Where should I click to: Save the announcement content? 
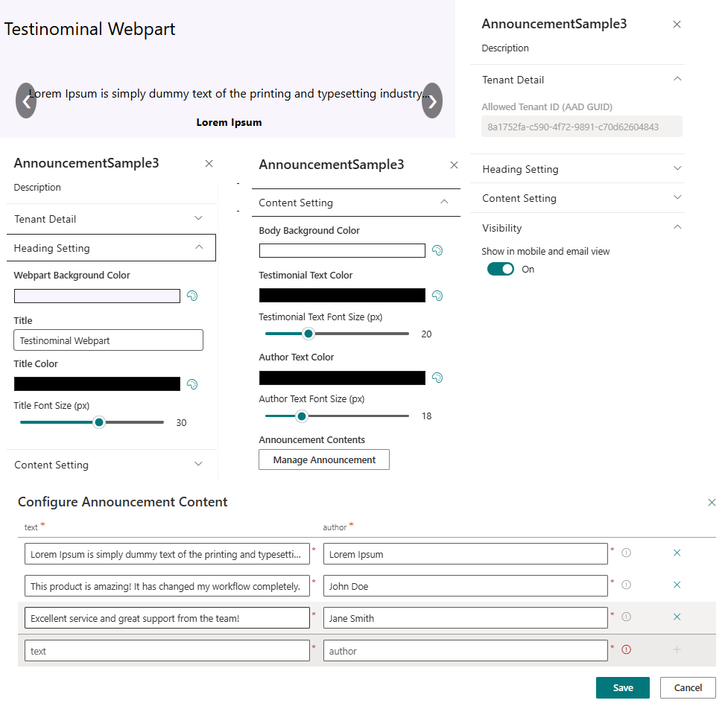coord(623,687)
